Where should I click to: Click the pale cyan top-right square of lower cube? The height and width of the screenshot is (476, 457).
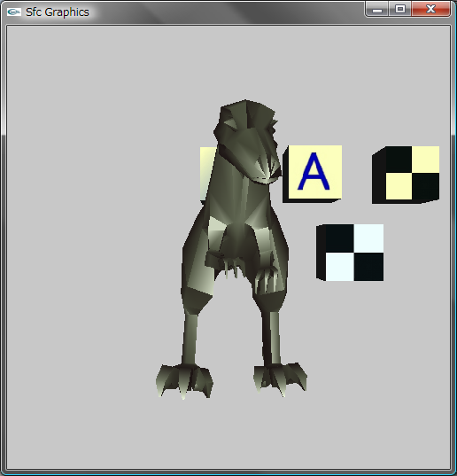click(368, 238)
